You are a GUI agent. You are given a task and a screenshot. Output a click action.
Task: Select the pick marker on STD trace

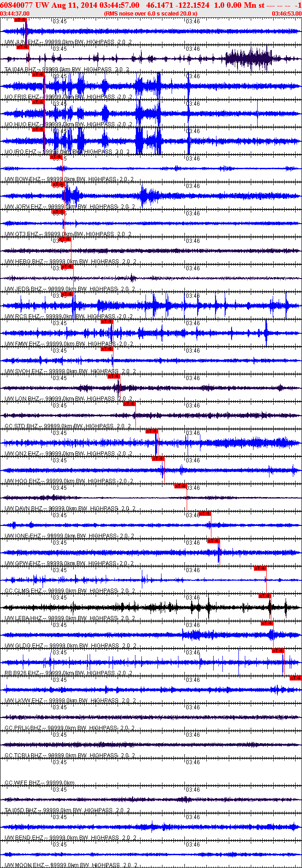(x=129, y=404)
